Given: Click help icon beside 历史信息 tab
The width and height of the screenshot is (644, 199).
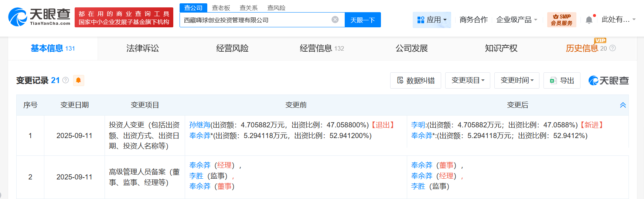Looking at the screenshot, I should click(x=613, y=48).
